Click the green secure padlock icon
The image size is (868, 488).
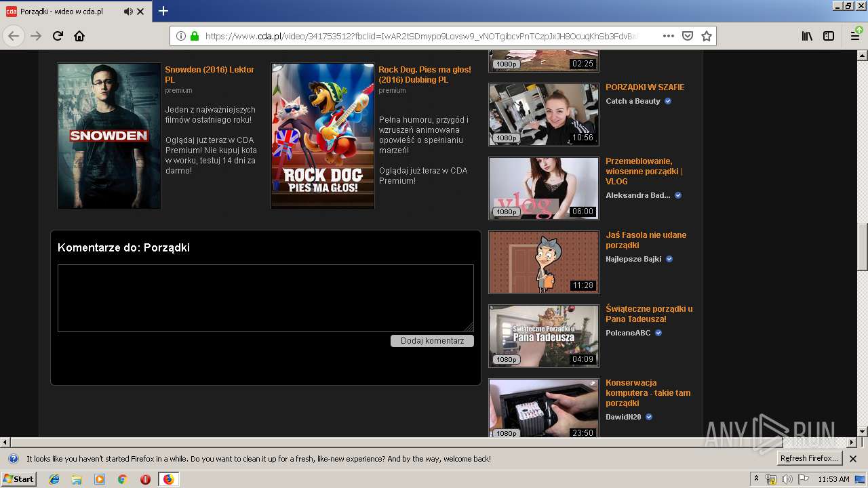195,36
